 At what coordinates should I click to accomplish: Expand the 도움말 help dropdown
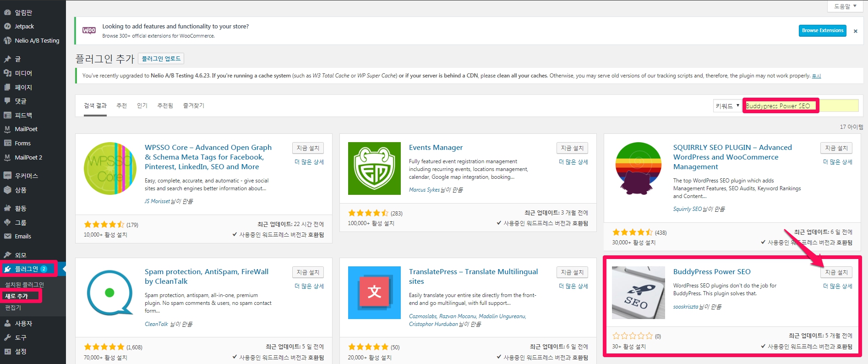tap(845, 6)
